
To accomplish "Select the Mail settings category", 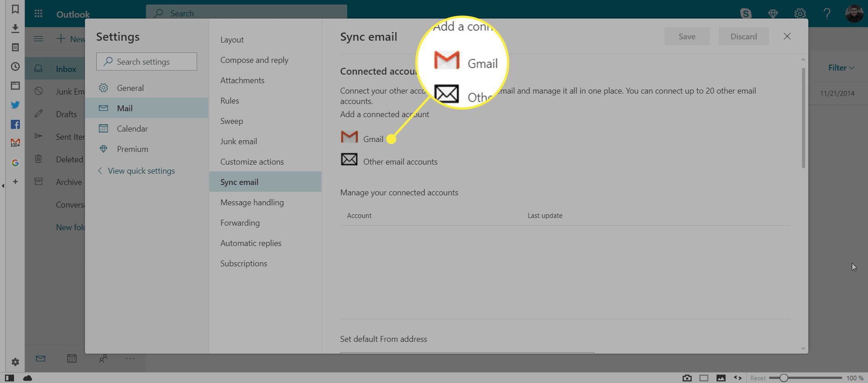I will click(x=147, y=108).
